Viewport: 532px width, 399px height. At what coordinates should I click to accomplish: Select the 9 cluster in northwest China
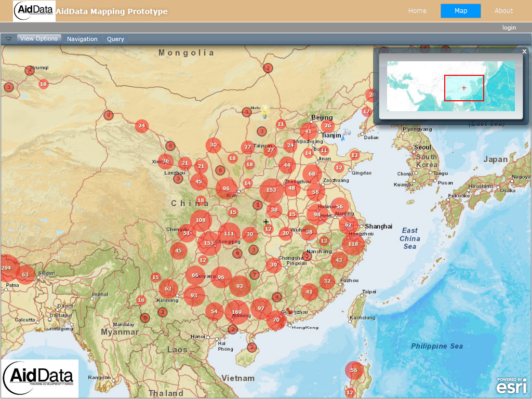click(x=109, y=115)
